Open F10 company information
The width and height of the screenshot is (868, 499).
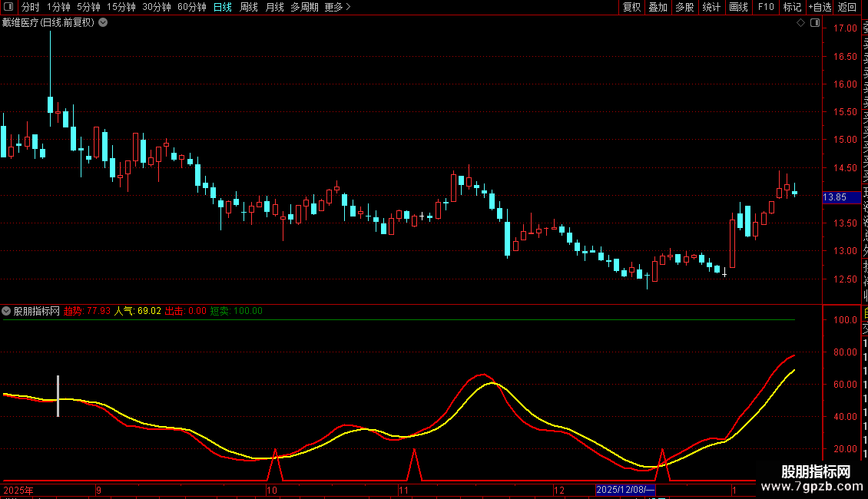point(766,7)
